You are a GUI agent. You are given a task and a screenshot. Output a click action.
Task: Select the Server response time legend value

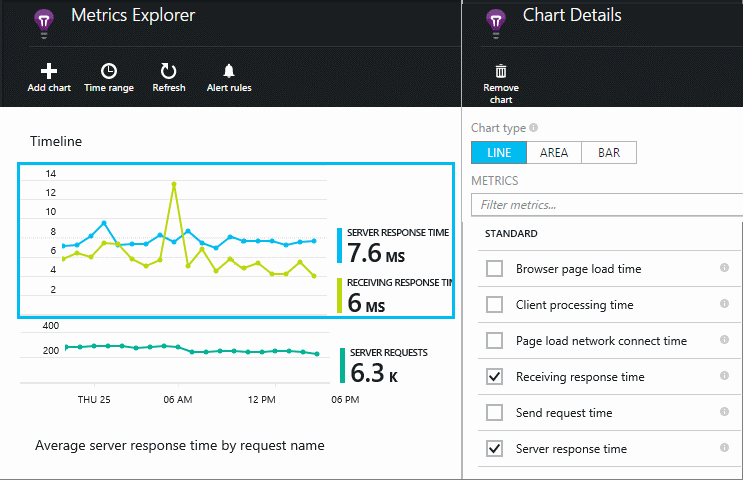pyautogui.click(x=376, y=253)
